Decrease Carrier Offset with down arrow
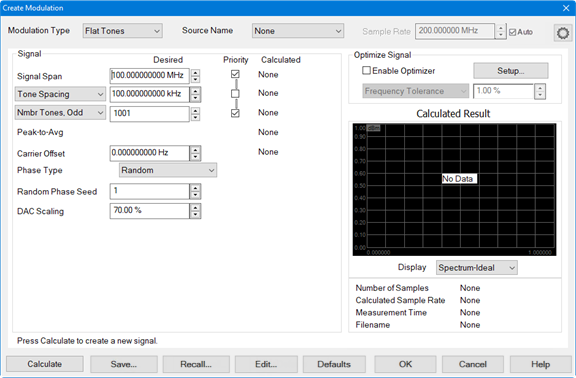The height and width of the screenshot is (378, 576). tap(195, 157)
